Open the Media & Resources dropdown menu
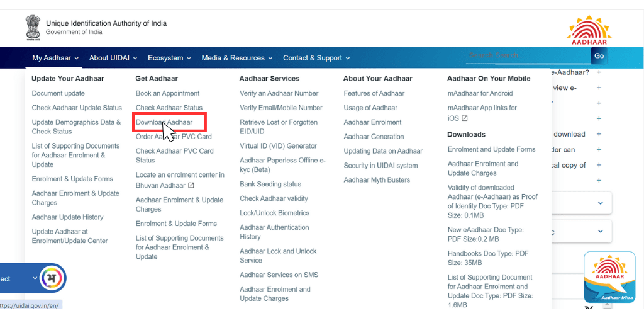The width and height of the screenshot is (644, 318). [x=236, y=58]
